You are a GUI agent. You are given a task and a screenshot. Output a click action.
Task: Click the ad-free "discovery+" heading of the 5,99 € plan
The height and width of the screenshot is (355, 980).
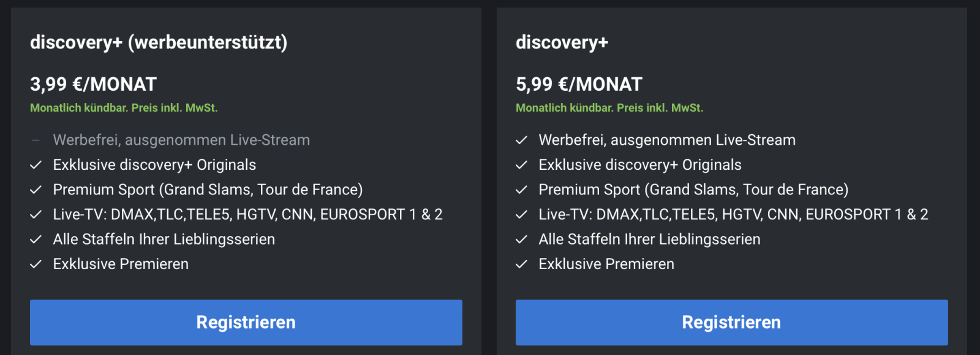click(562, 42)
